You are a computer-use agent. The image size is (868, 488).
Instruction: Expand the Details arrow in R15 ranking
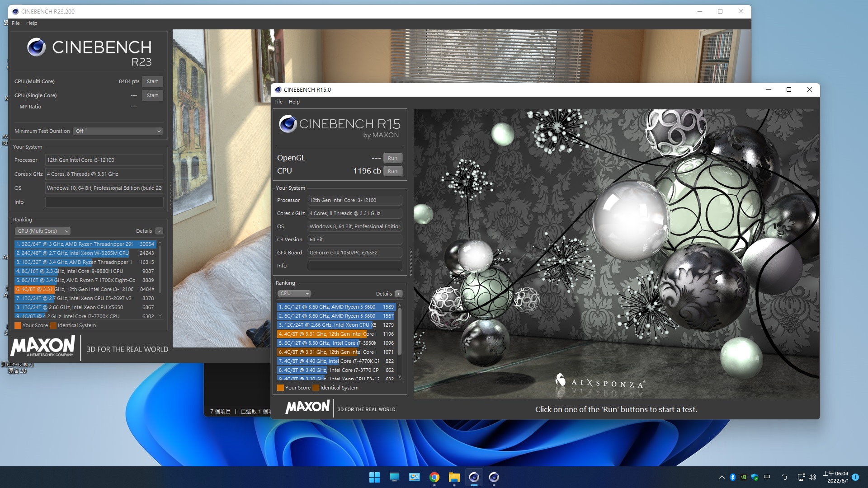point(398,294)
